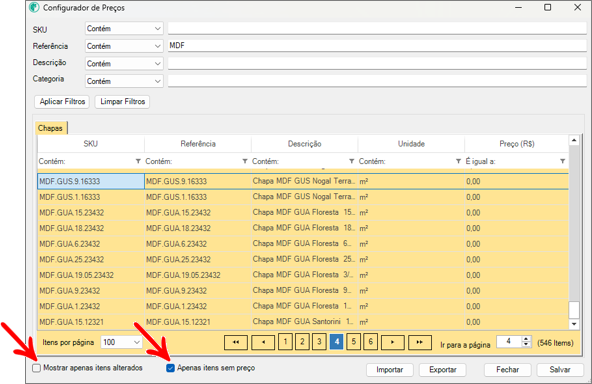Screen dimensions: 592x384
Task: Enable Mostrar apenas itens alterados checkbox
Action: click(x=37, y=368)
